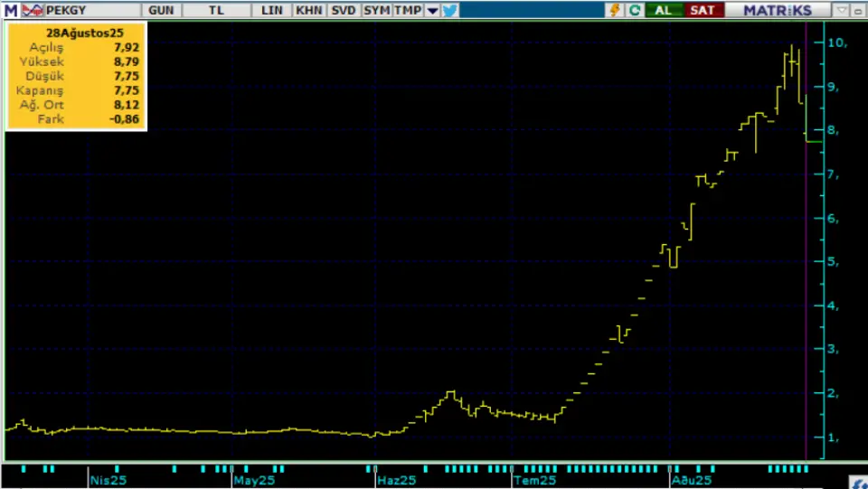Click the Fark value -0,86
This screenshot has width=868, height=489.
[125, 119]
